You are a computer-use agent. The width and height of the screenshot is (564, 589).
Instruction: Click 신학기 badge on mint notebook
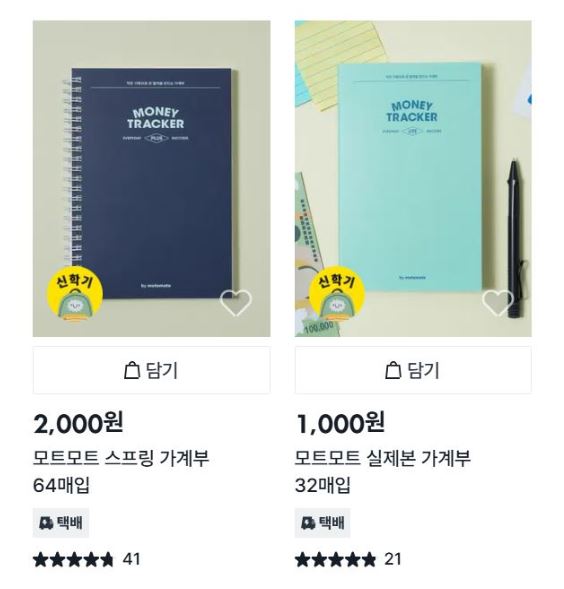[x=337, y=294]
